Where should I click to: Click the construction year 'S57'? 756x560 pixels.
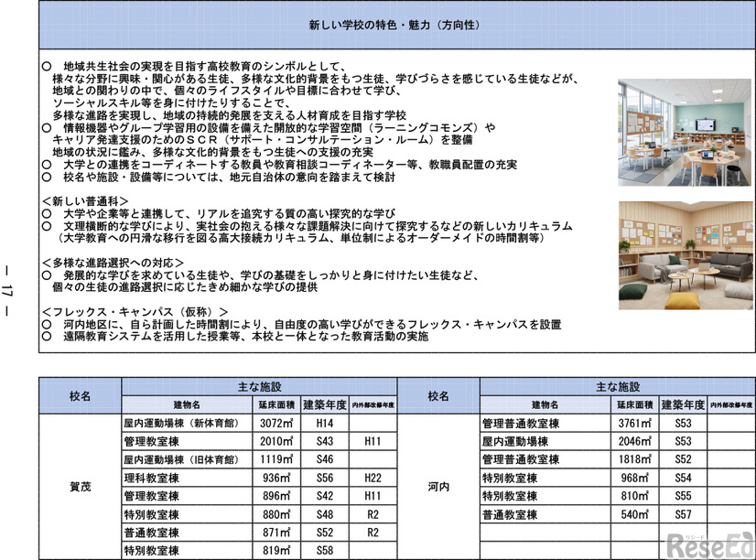coord(683,514)
